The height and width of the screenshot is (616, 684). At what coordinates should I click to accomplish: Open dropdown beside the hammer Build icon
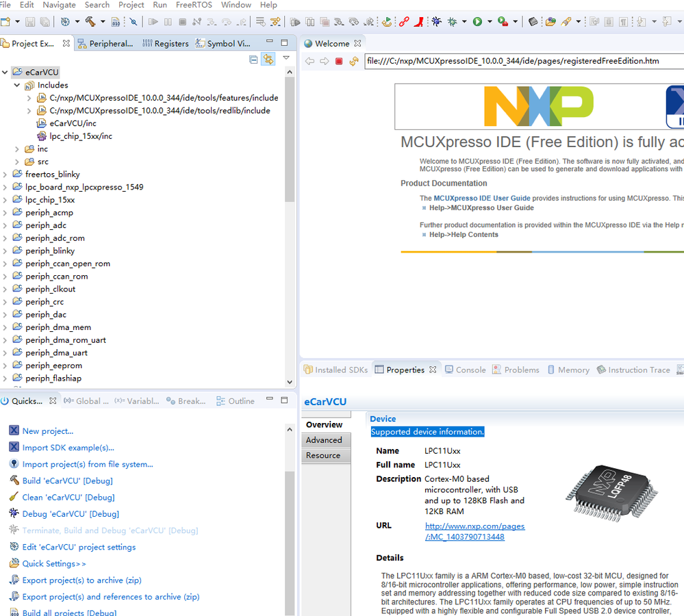coord(103,21)
